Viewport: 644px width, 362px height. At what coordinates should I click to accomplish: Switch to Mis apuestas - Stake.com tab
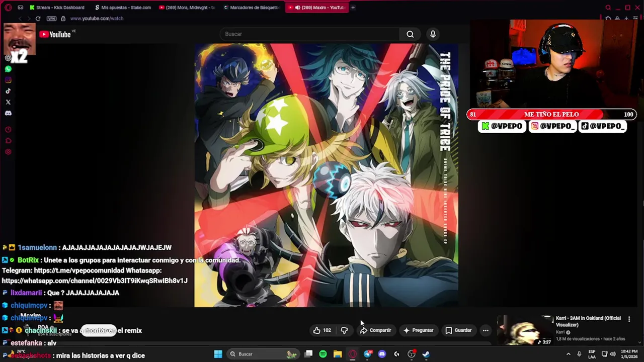click(x=123, y=8)
